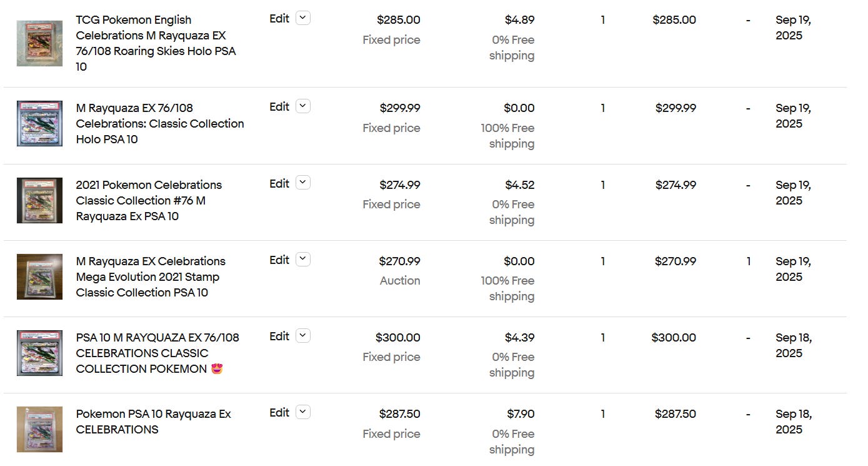Open thumbnail of TCG Pokemon English Celebrations listing

click(39, 43)
